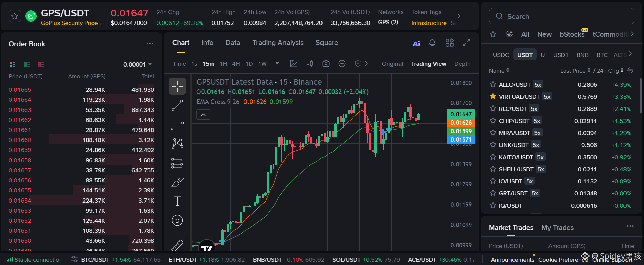Select the forecast and measurement tool
This screenshot has height=265, width=644.
177,163
